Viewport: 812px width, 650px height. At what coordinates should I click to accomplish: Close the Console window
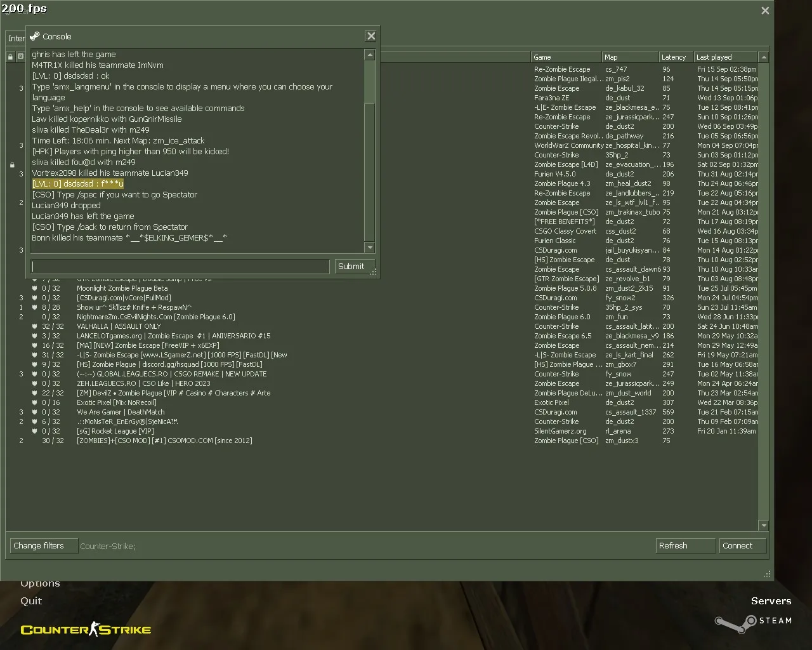point(371,36)
